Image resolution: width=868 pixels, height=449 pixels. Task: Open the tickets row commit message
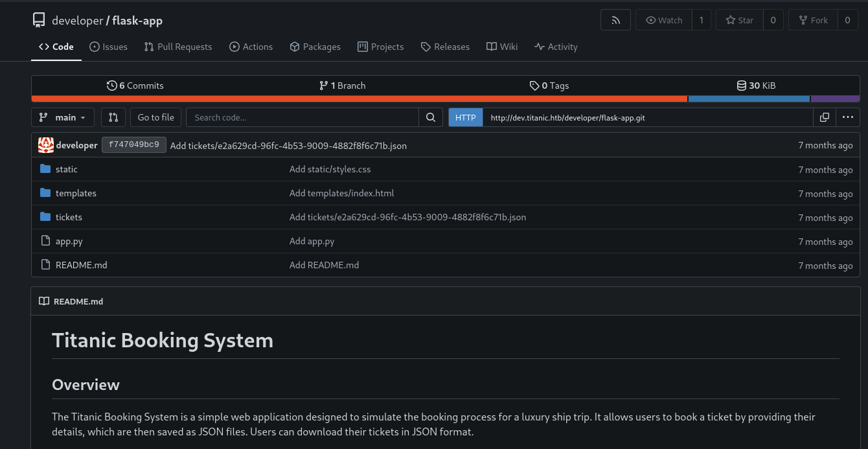point(408,217)
